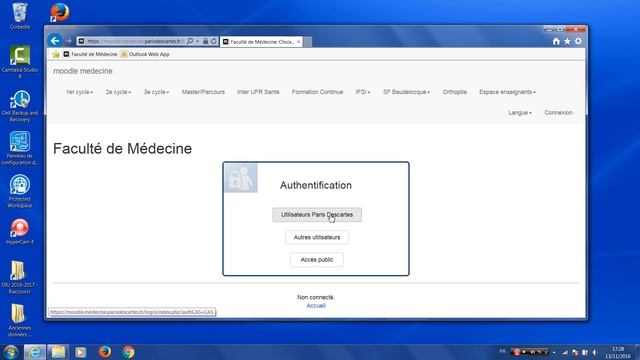Open Panneau de configuration desktop icon
The width and height of the screenshot is (640, 360).
point(20,149)
